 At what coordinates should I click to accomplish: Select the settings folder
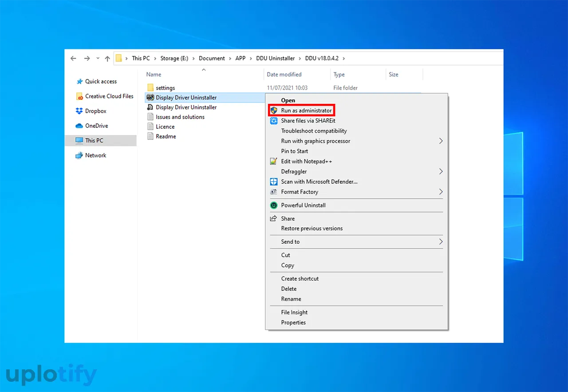[x=166, y=88]
